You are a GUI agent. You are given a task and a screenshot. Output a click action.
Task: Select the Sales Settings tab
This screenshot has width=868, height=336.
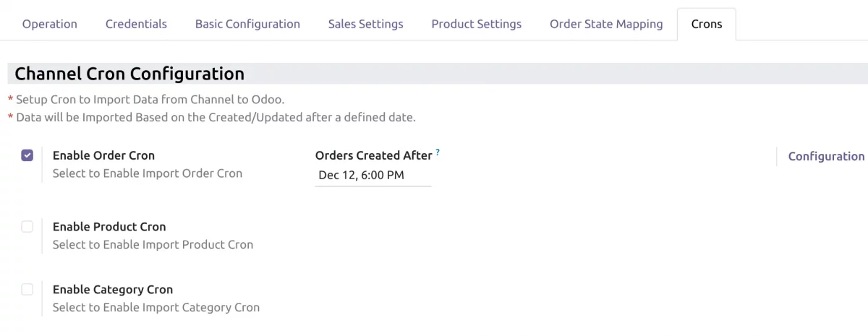pos(365,24)
